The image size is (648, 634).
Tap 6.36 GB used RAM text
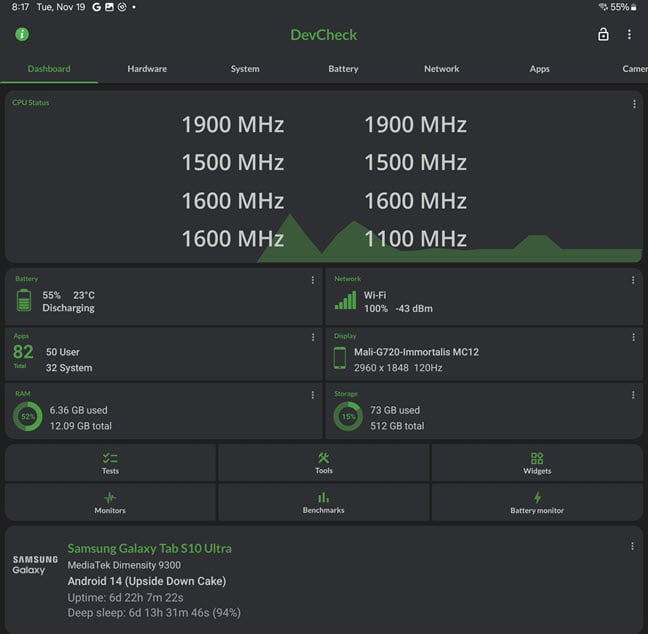point(79,410)
